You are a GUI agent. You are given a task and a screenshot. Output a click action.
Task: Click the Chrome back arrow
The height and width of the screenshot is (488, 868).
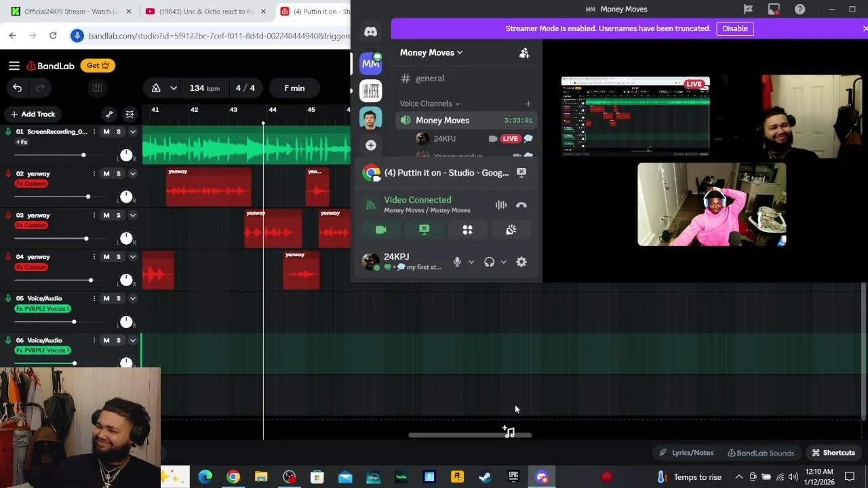tap(12, 35)
